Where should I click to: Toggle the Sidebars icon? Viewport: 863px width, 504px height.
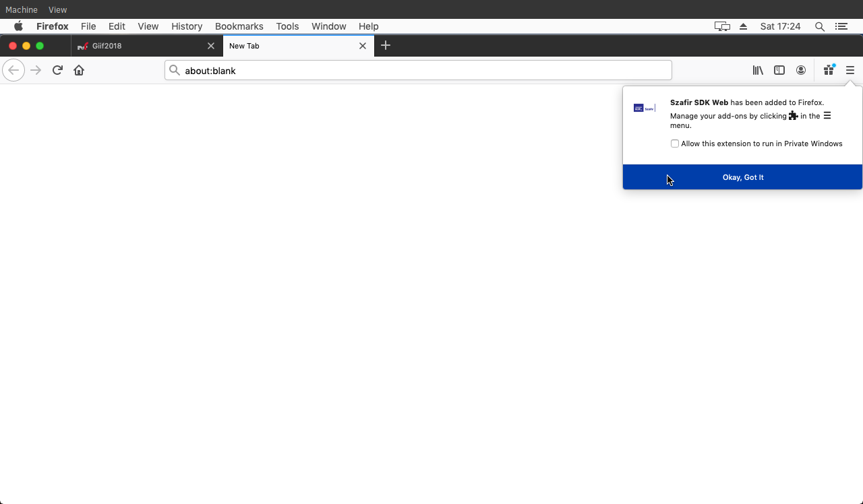tap(779, 70)
